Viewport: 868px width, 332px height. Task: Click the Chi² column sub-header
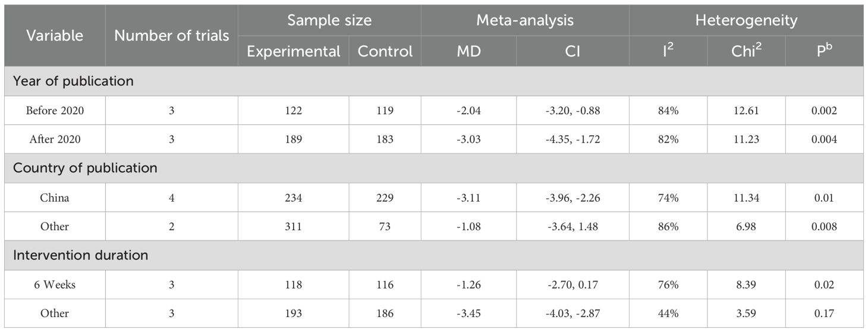pyautogui.click(x=746, y=51)
